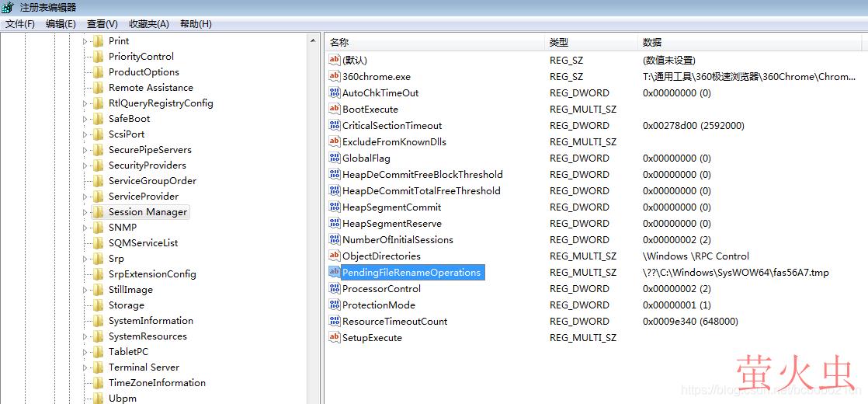Select the Ubpm tree key

click(x=123, y=398)
